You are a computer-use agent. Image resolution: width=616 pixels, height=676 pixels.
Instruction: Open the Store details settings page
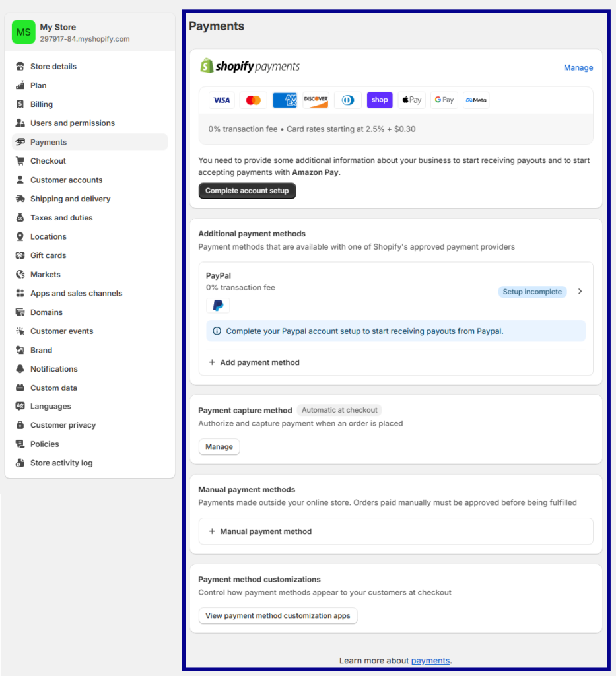click(x=90, y=67)
